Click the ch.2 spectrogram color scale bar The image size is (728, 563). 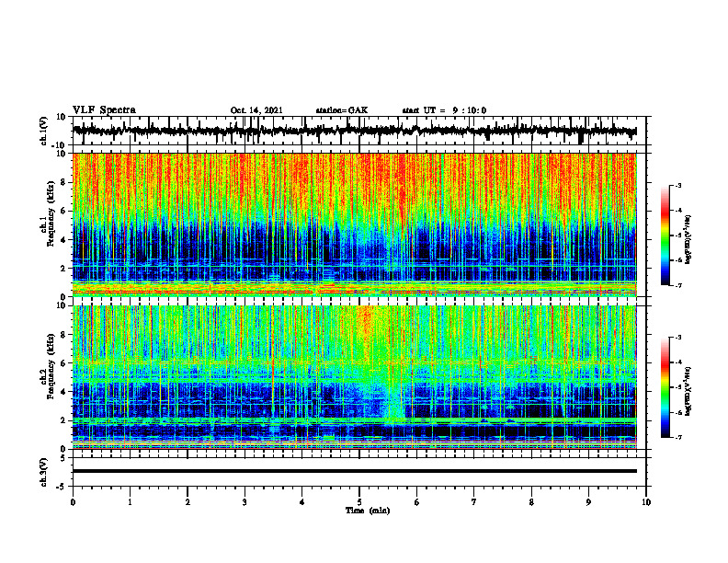pos(665,387)
